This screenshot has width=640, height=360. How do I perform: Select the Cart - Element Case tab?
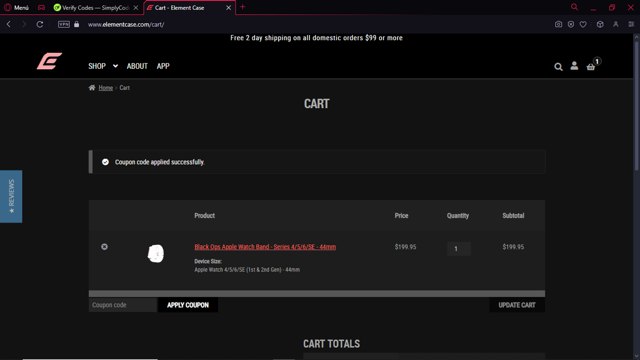click(x=180, y=7)
